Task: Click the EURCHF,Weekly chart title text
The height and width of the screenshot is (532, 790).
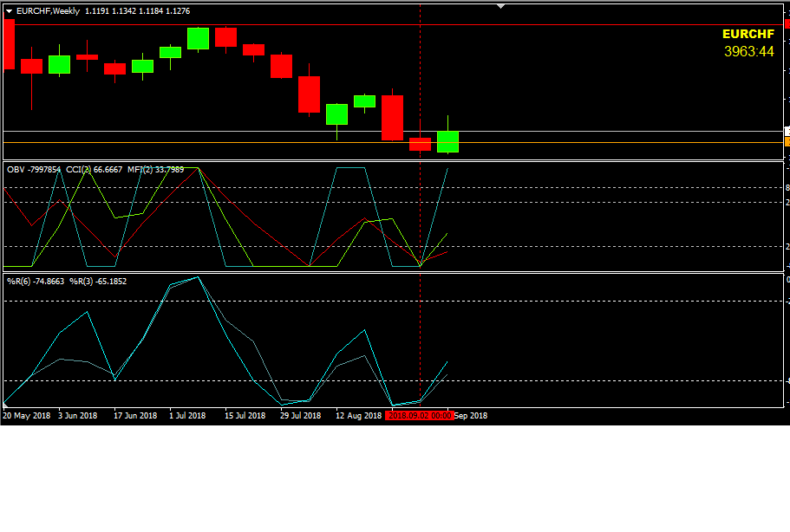Action: click(48, 11)
